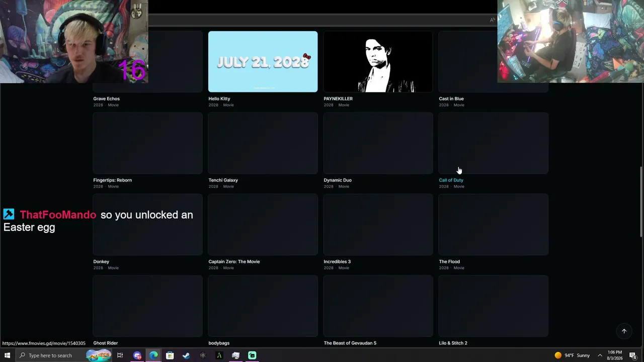Viewport: 644px width, 362px height.
Task: Expand the hidden system tray icons
Action: 600,355
